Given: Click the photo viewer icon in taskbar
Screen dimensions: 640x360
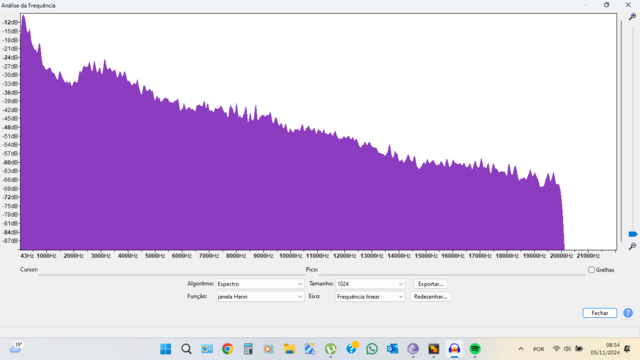Looking at the screenshot, I should 207,349.
